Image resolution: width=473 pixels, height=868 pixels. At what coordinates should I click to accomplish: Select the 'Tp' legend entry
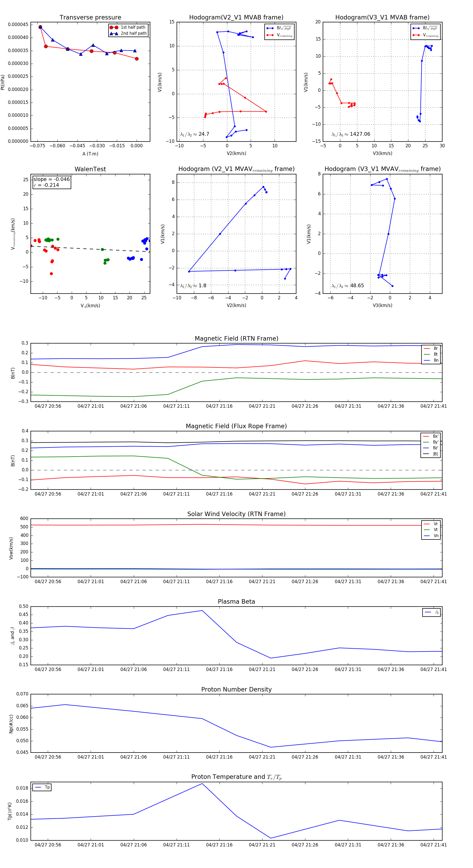(x=42, y=788)
